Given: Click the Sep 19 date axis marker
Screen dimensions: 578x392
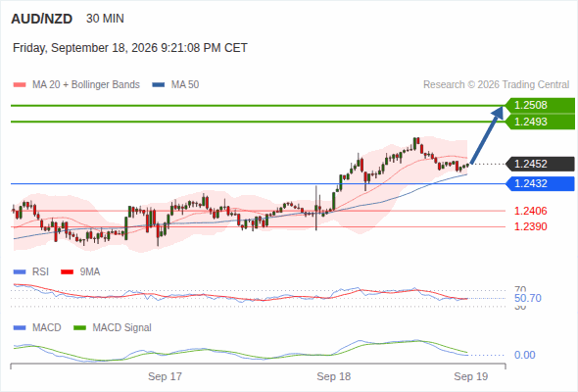Looking at the screenshot, I should coord(471,376).
